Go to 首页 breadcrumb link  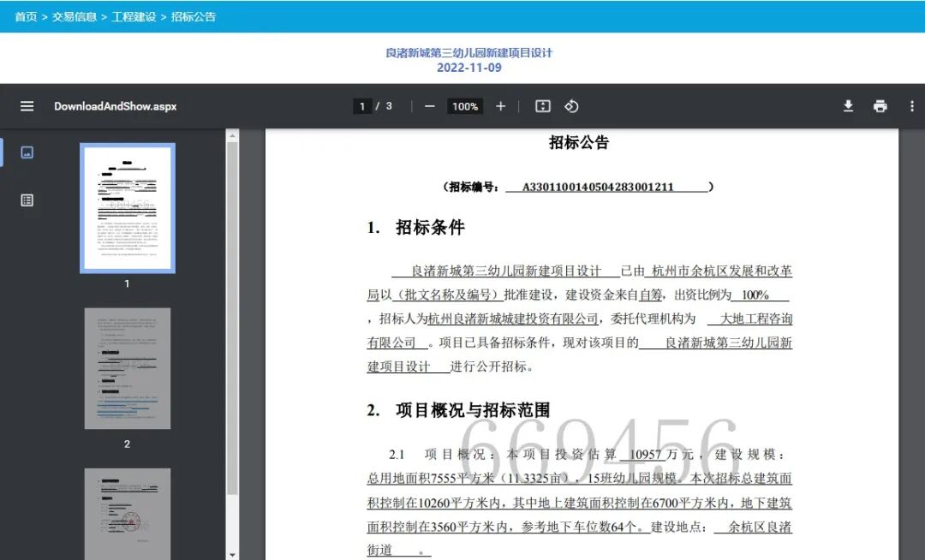[26, 16]
